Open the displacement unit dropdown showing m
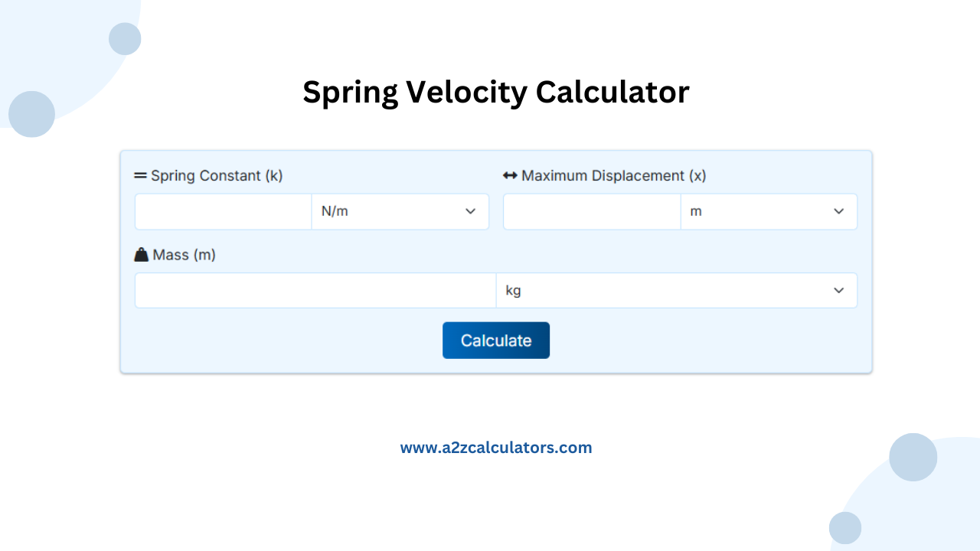This screenshot has height=551, width=980. coord(769,211)
